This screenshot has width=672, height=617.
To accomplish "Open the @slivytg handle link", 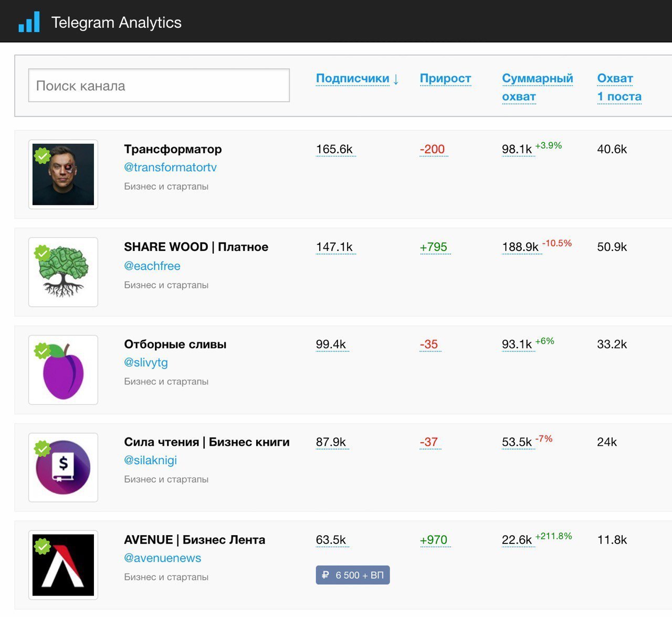I will point(146,362).
